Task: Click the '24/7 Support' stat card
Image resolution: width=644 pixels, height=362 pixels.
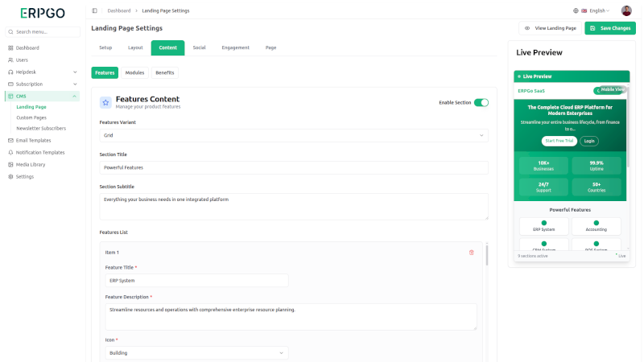Action: tap(543, 187)
